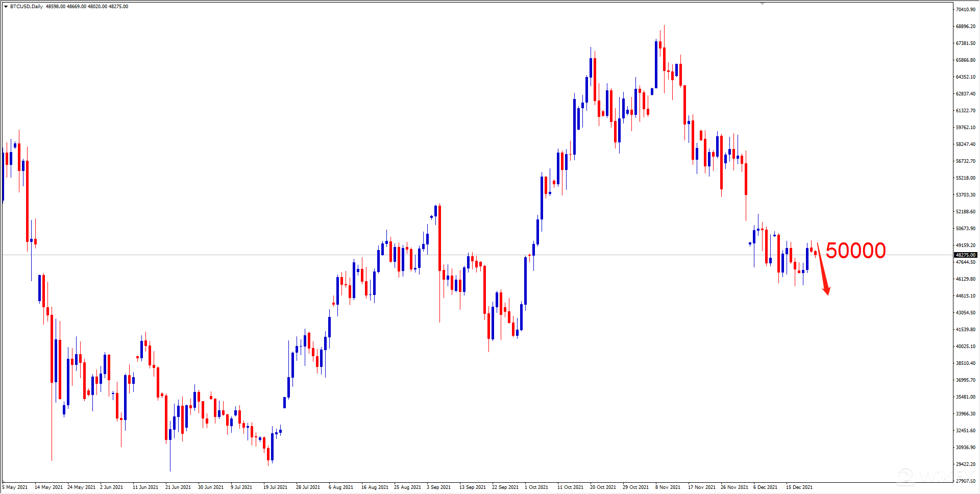
Task: Click the BTCUSD,Daily chart title
Action: (x=27, y=7)
